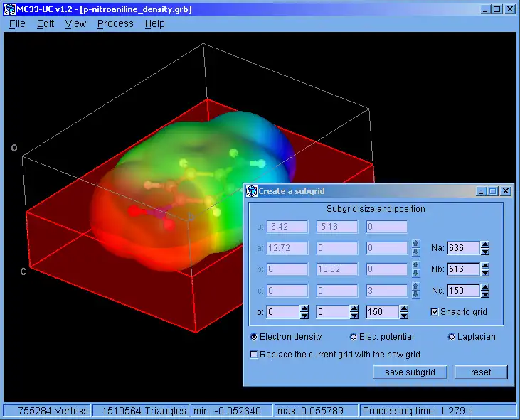Click into the Na input field showing 636
The width and height of the screenshot is (520, 420).
point(462,248)
